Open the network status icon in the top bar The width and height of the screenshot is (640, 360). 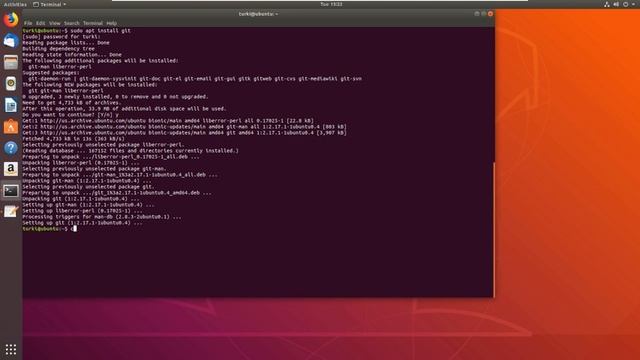click(x=607, y=4)
